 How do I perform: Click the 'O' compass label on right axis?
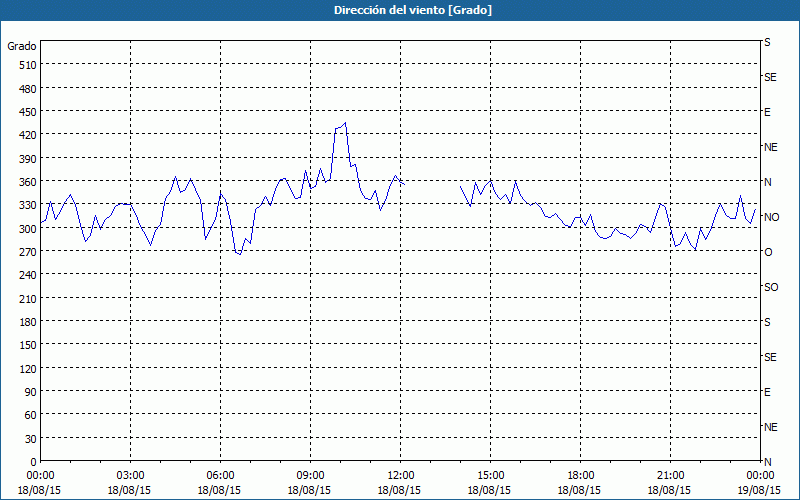(768, 252)
